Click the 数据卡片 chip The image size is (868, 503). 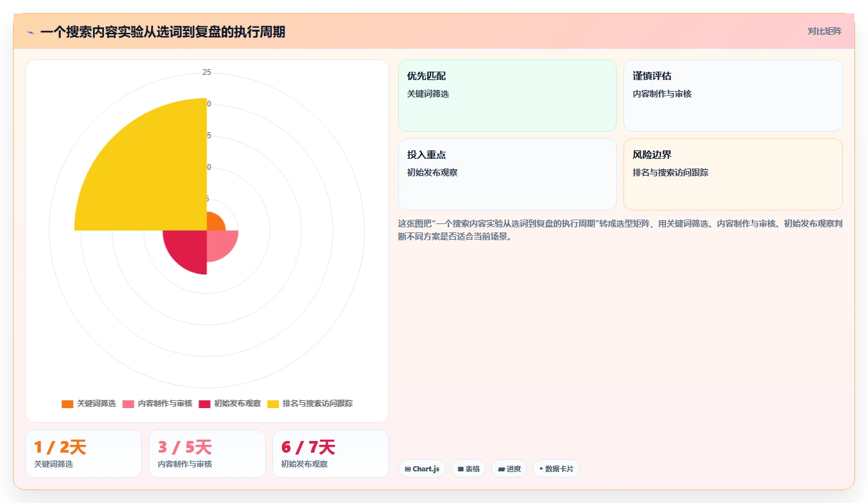(556, 469)
